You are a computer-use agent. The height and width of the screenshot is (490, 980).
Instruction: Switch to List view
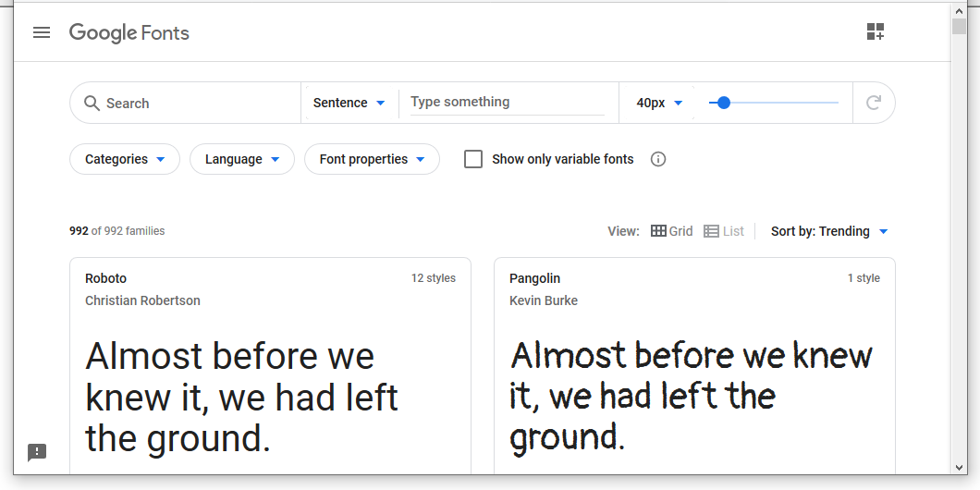724,231
